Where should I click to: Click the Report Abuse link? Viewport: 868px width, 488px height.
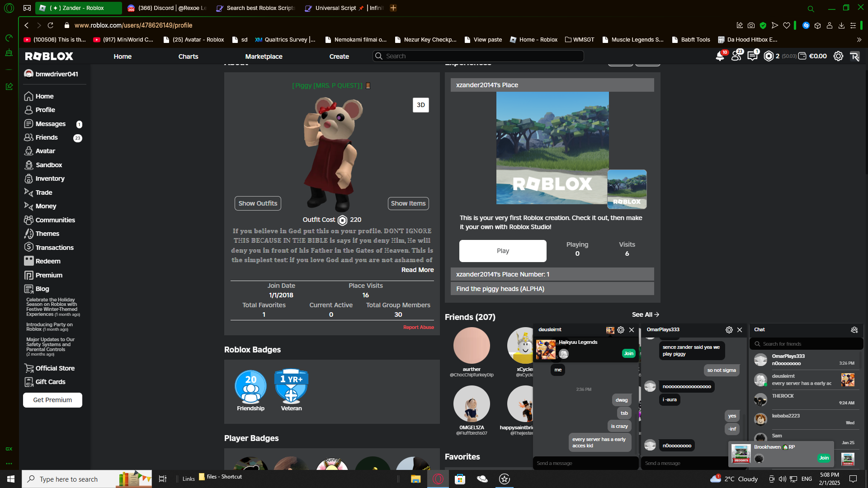point(418,327)
